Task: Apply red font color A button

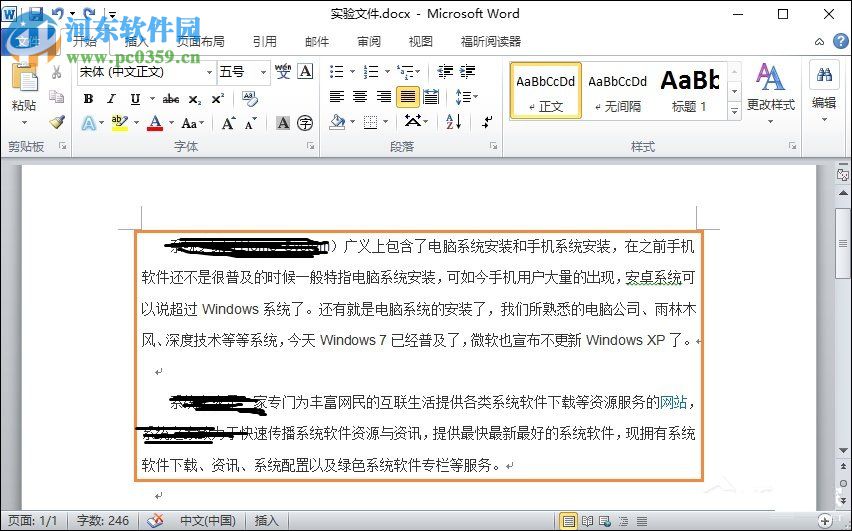Action: point(155,123)
